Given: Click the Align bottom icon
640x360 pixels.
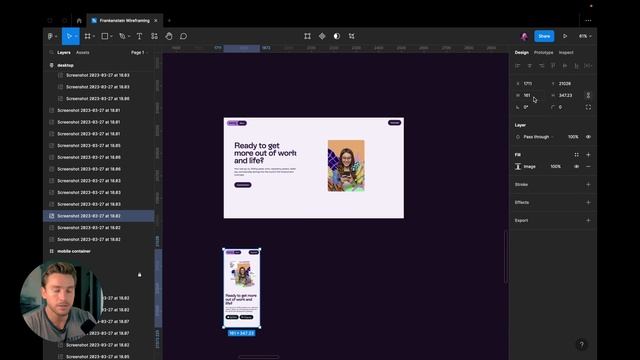Looking at the screenshot, I should (576, 66).
